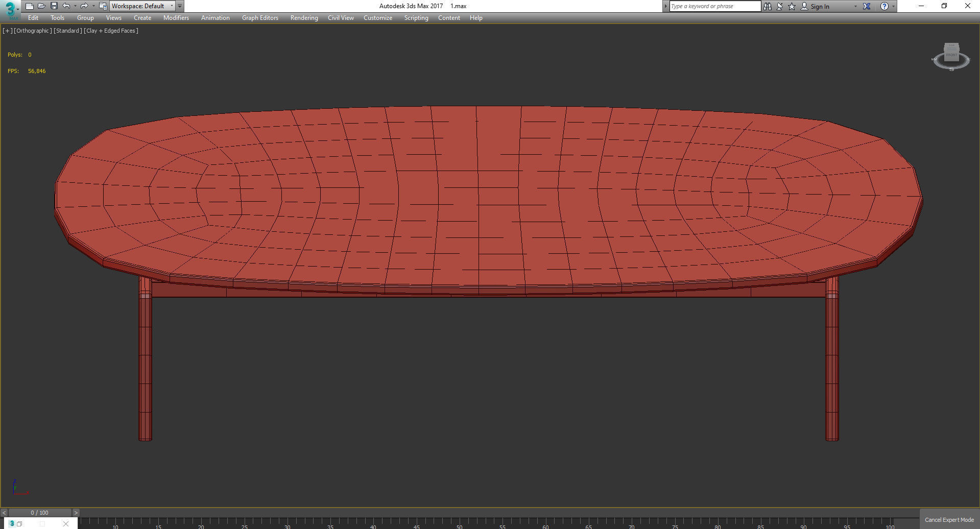This screenshot has width=980, height=529.
Task: Open the Standard viewport quality menu
Action: coord(68,31)
